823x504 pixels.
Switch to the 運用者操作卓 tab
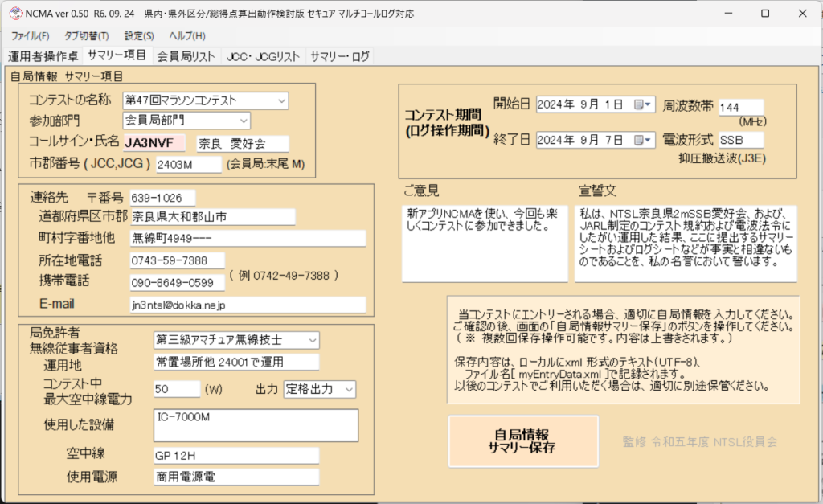point(43,56)
